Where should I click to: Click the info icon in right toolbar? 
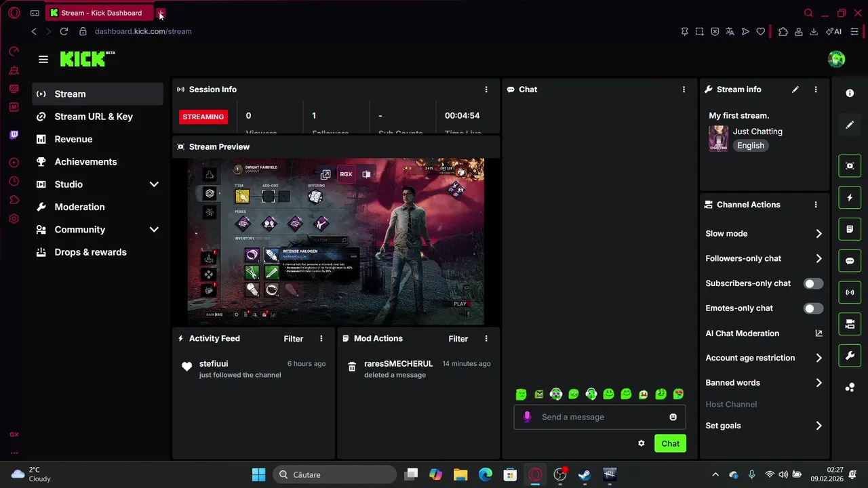850,94
